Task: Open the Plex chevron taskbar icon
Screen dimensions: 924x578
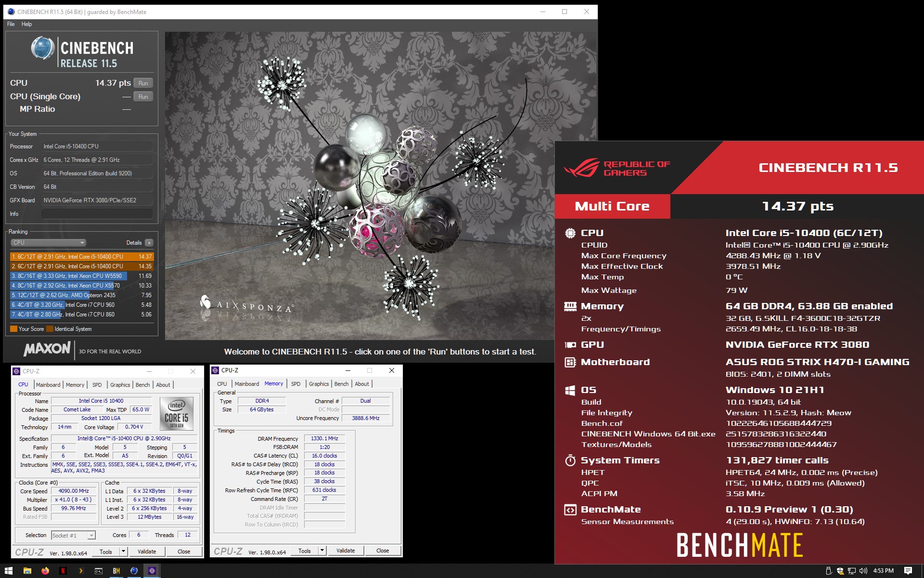Action: click(80, 571)
